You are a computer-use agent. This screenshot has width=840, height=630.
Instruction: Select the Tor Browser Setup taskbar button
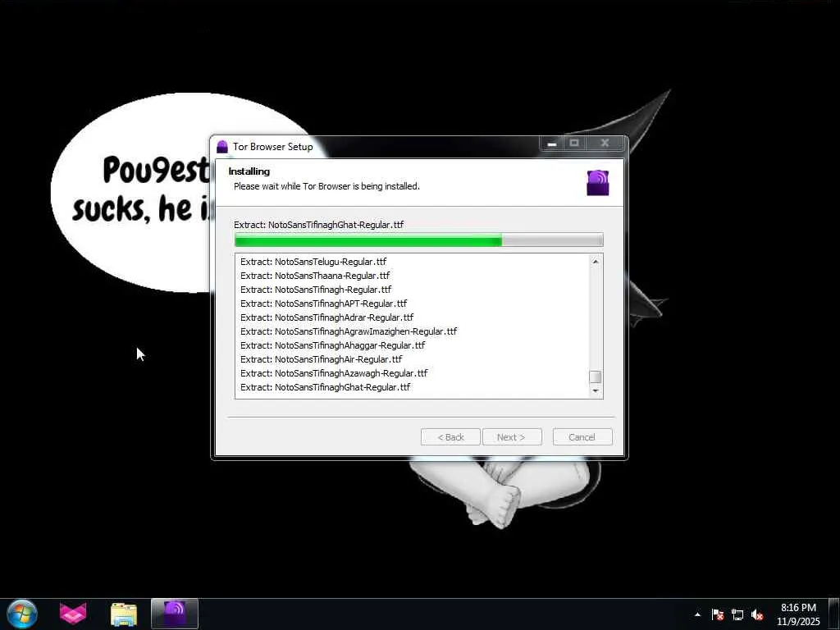[175, 614]
